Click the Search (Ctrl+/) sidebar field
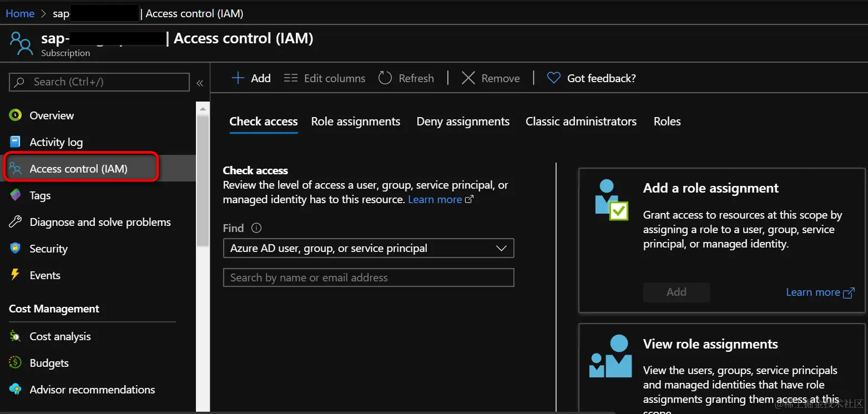 point(99,82)
